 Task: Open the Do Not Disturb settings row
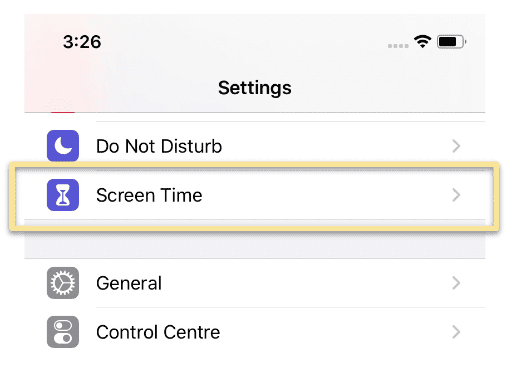pos(255,146)
